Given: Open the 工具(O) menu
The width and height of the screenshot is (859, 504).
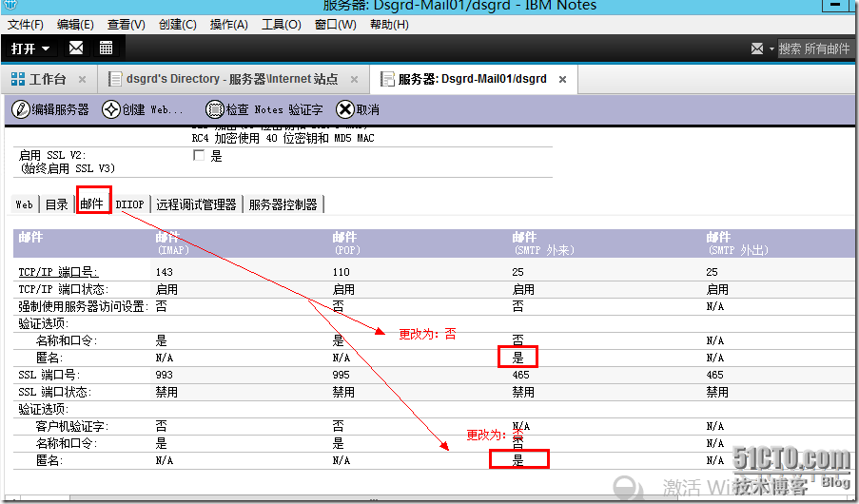Looking at the screenshot, I should 281,25.
